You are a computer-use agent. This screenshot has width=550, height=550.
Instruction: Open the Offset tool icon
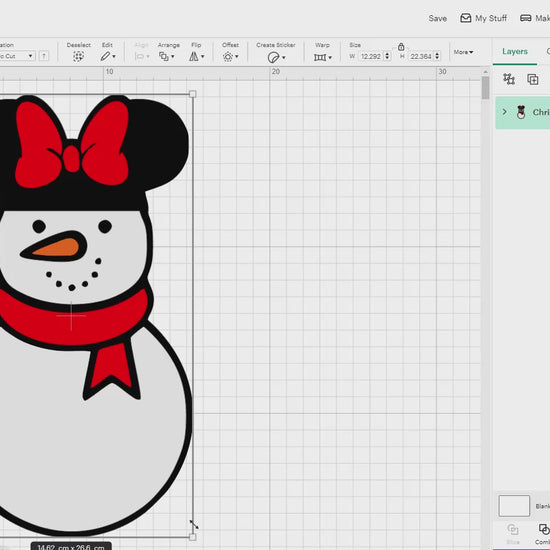(228, 56)
